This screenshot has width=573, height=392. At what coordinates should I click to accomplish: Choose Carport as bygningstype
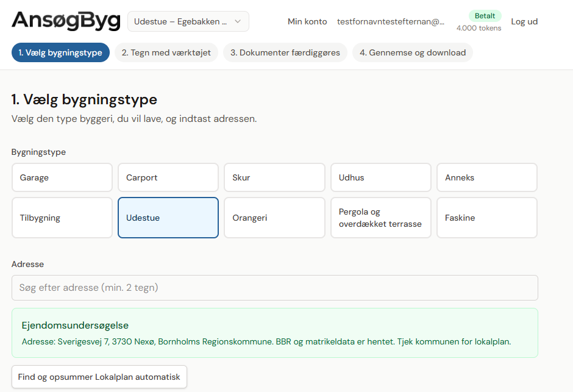click(168, 177)
